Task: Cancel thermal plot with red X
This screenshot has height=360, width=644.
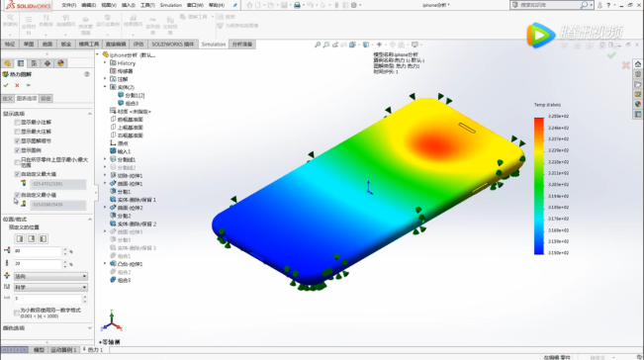Action: [x=17, y=85]
